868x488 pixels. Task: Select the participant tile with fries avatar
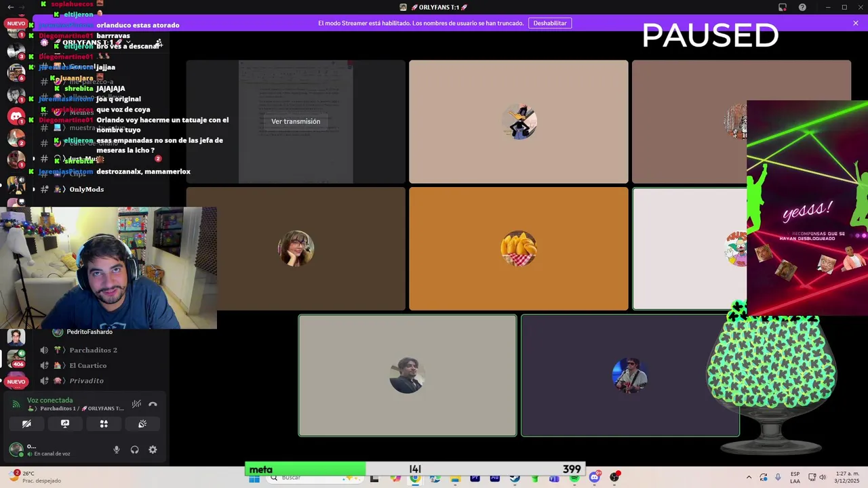point(519,249)
